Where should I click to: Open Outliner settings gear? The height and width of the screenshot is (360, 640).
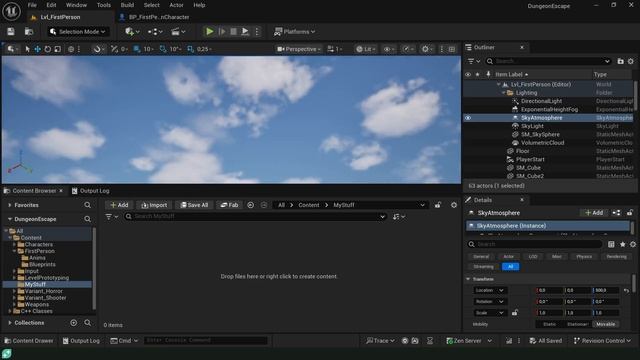(x=631, y=61)
